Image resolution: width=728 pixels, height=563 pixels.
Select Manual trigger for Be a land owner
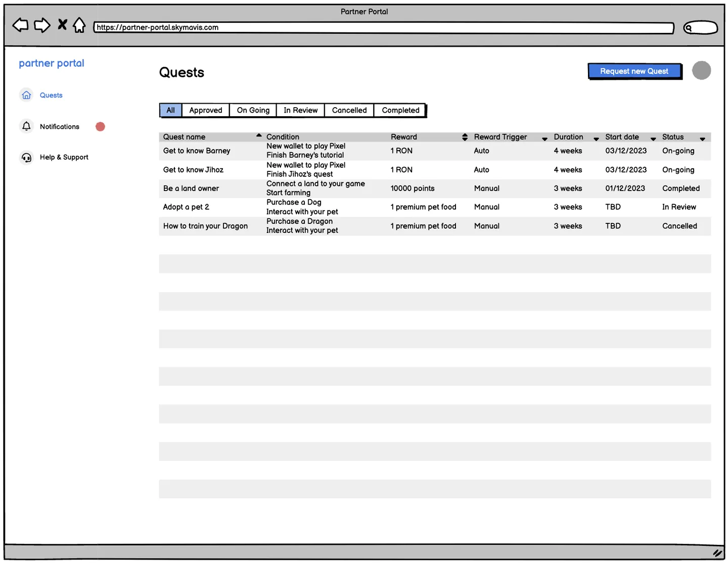point(486,189)
